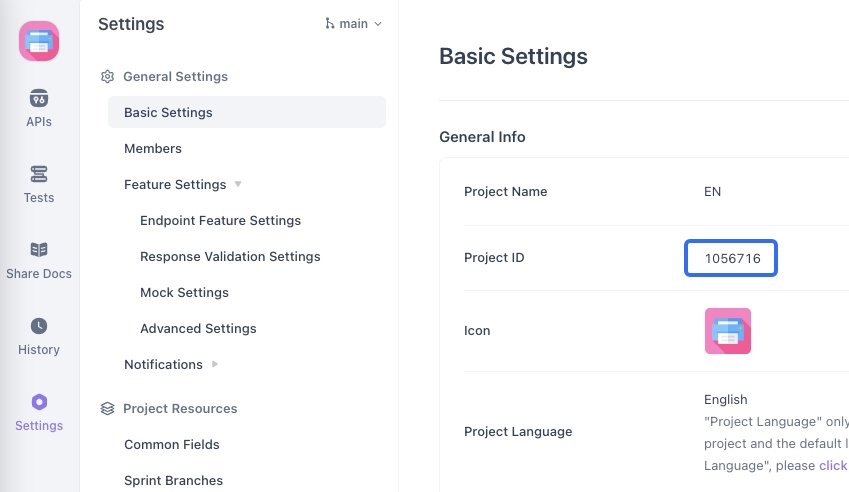Screen dimensions: 849x492
Task: Open the Members settings page
Action: point(153,149)
